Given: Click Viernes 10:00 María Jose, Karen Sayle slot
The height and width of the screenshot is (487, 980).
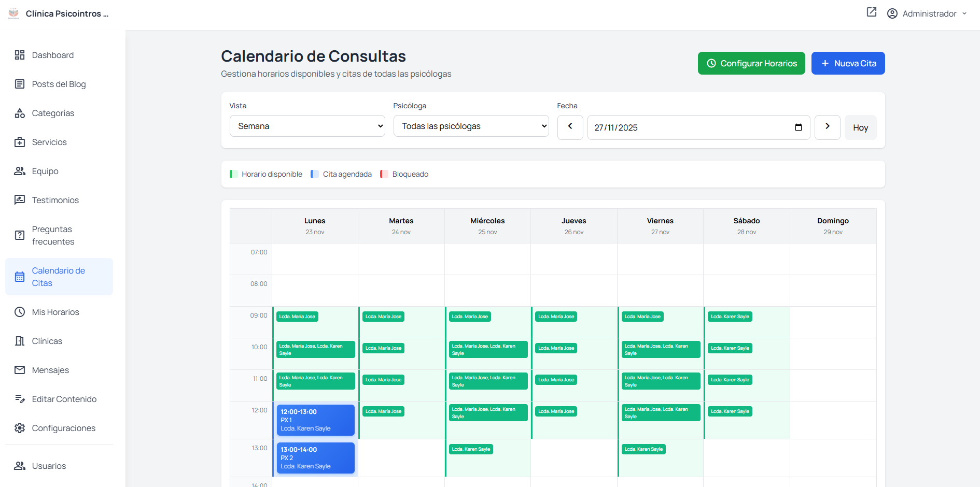Looking at the screenshot, I should coord(661,350).
